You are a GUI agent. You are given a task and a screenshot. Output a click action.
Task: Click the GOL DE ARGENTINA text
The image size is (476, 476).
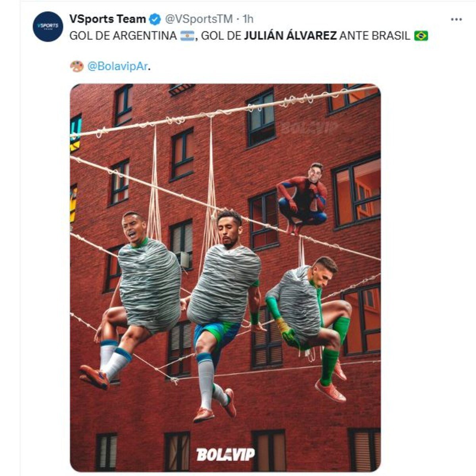[x=123, y=36]
